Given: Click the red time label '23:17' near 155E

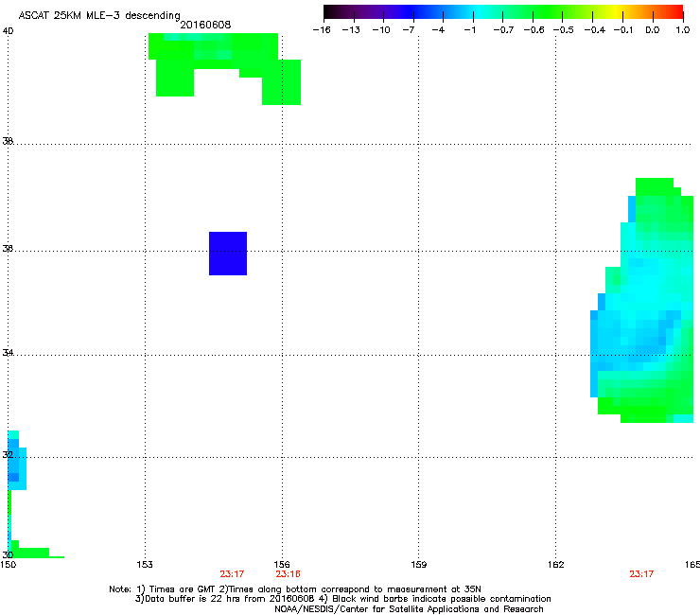Looking at the screenshot, I should 232,574.
